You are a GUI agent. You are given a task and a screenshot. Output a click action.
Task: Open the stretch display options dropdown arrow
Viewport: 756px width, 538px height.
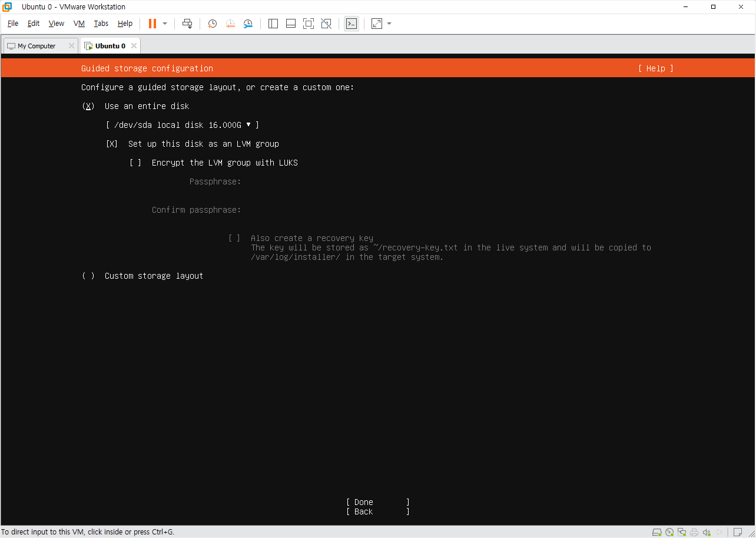tap(389, 24)
